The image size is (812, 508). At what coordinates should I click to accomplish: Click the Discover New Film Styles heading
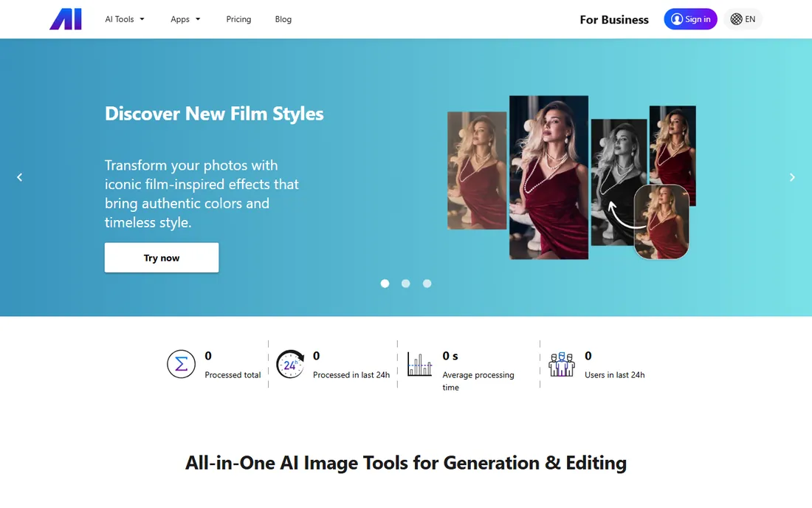tap(214, 114)
